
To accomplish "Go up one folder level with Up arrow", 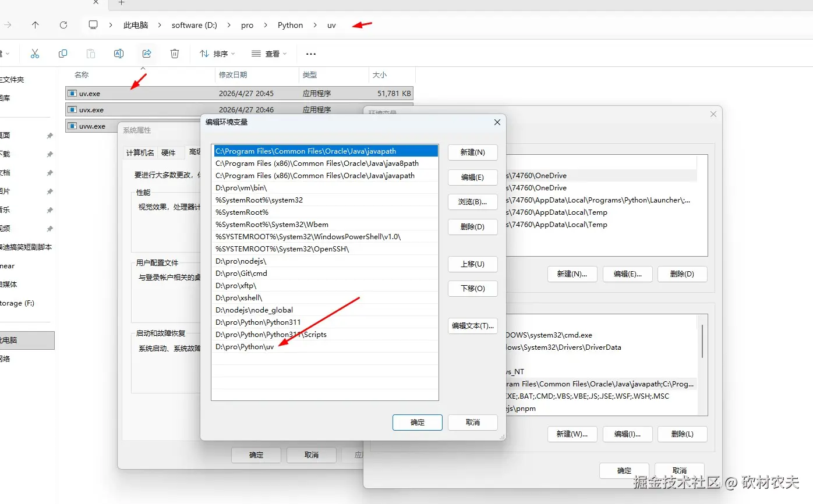I will coord(36,25).
